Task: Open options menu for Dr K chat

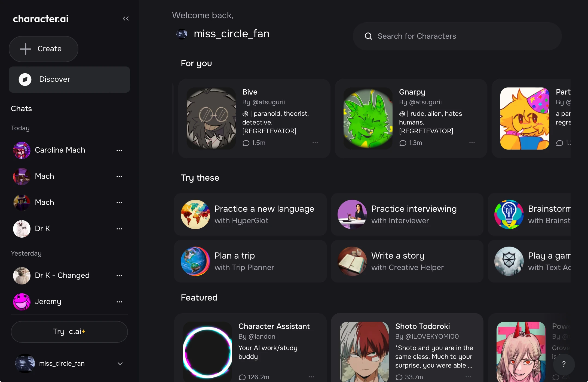Action: [119, 229]
